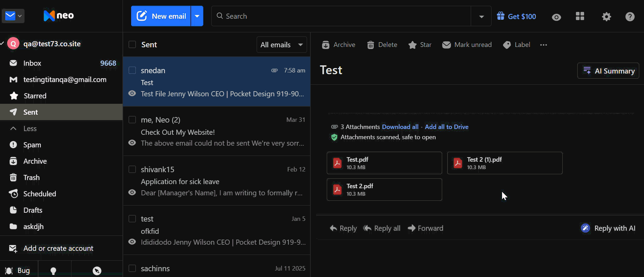Click the attachment paperclip icon on snedan email
Image resolution: width=644 pixels, height=277 pixels.
(274, 70)
